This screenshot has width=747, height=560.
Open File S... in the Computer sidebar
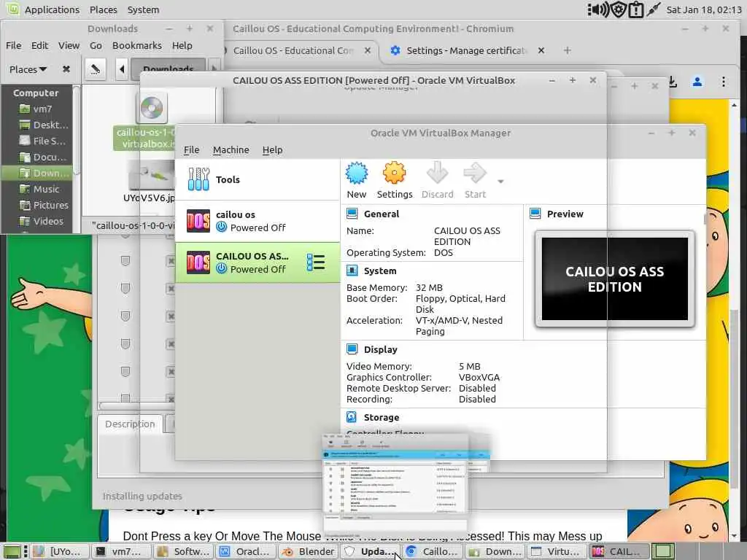[x=42, y=141]
